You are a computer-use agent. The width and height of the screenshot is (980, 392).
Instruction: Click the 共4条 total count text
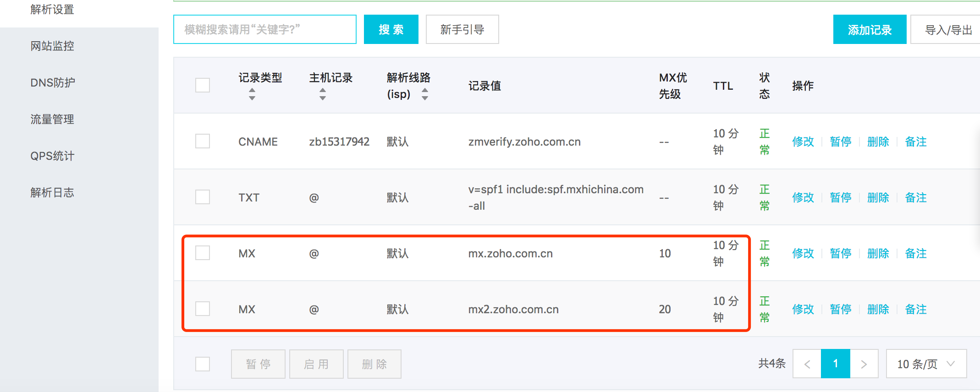772,364
